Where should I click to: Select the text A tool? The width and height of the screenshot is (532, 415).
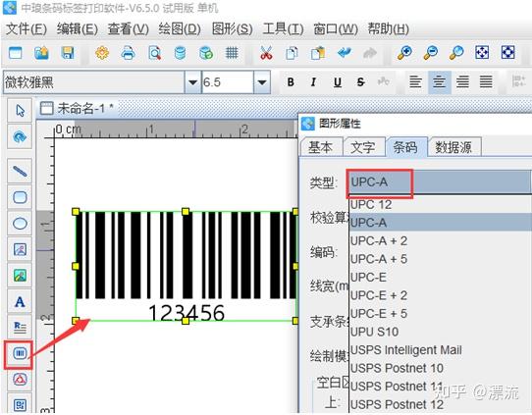pos(20,301)
